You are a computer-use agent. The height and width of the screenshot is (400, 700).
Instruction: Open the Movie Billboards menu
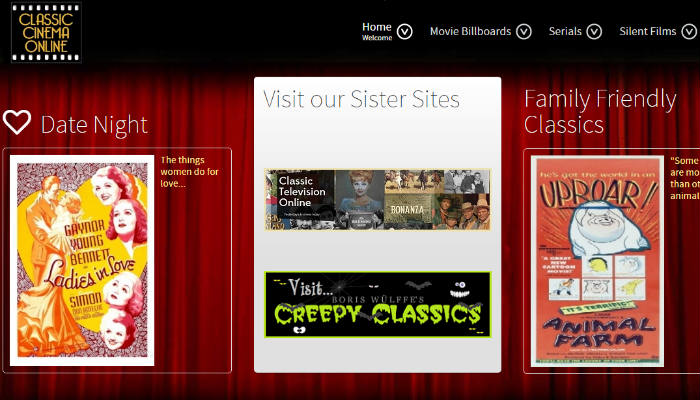point(470,31)
